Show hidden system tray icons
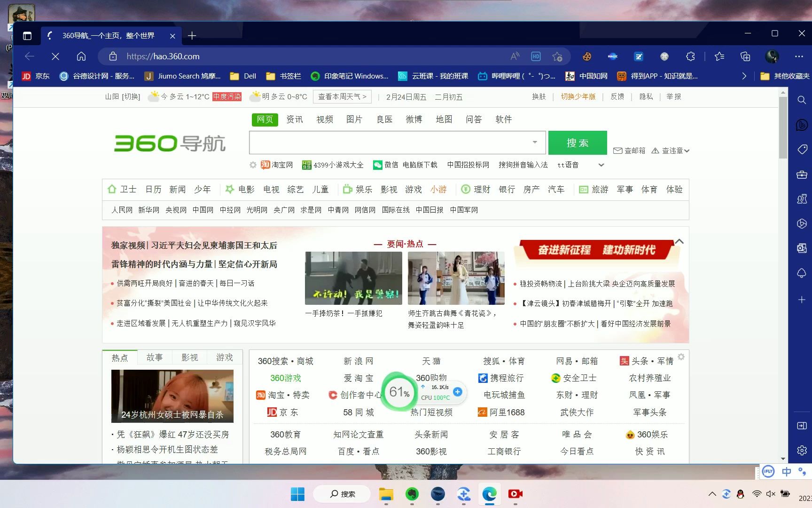This screenshot has width=812, height=508. (712, 494)
